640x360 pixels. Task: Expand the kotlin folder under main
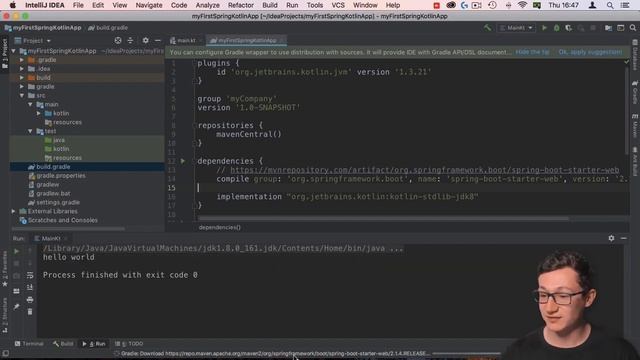click(39, 113)
